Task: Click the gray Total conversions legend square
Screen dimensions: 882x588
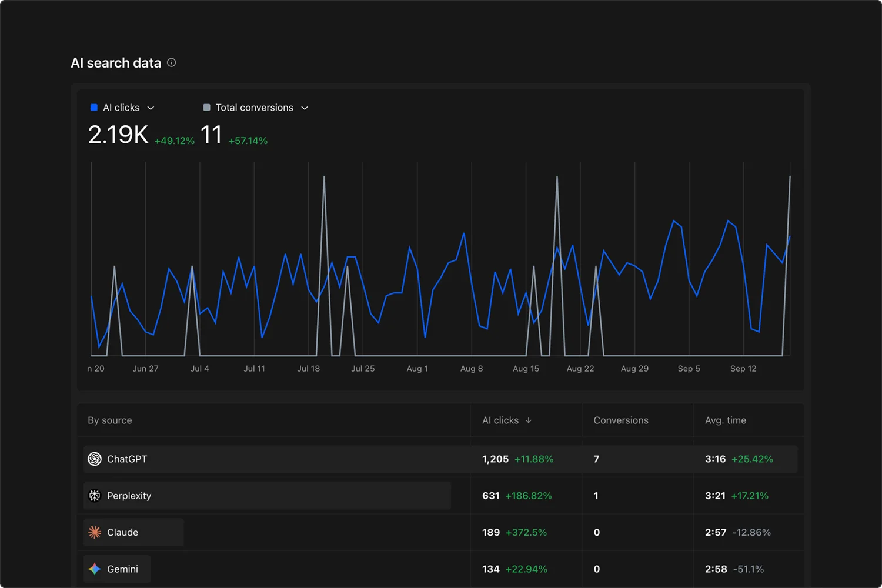Action: (x=206, y=107)
